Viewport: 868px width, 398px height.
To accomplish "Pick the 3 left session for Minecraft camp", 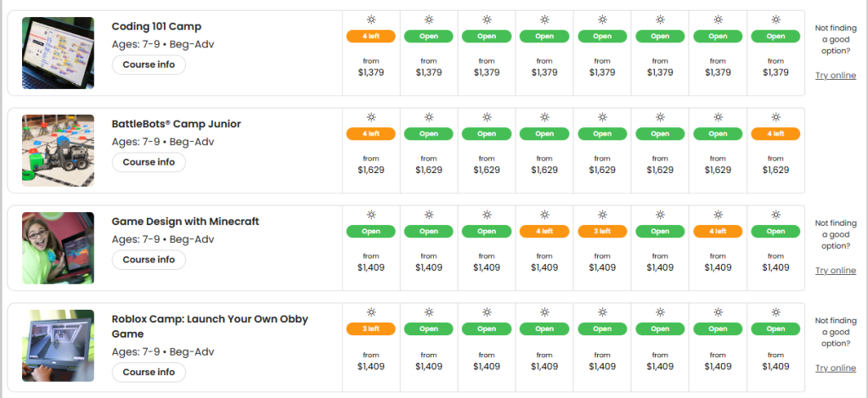I will (601, 232).
